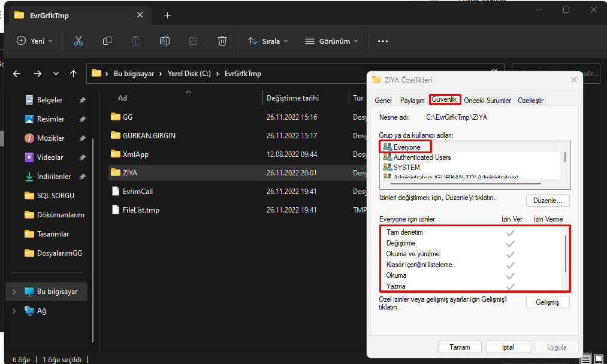Screen dimensions: 607x364
Task: Click the Tamam button
Action: pyautogui.click(x=460, y=347)
